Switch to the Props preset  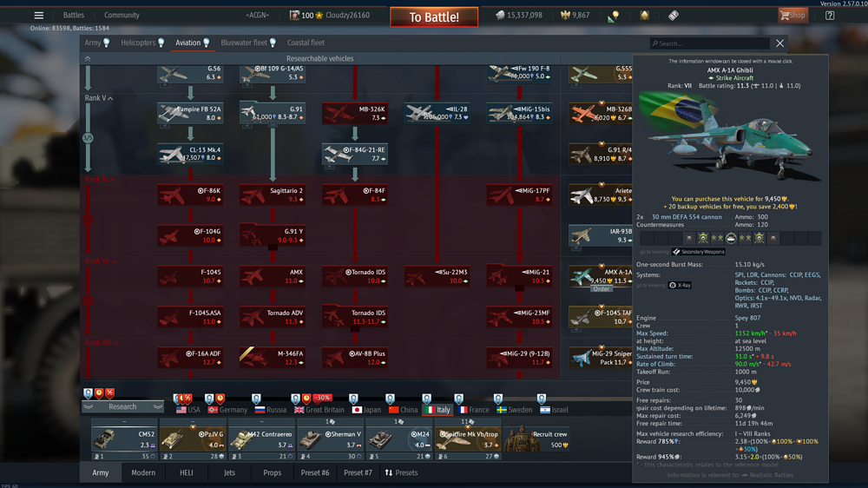point(272,473)
